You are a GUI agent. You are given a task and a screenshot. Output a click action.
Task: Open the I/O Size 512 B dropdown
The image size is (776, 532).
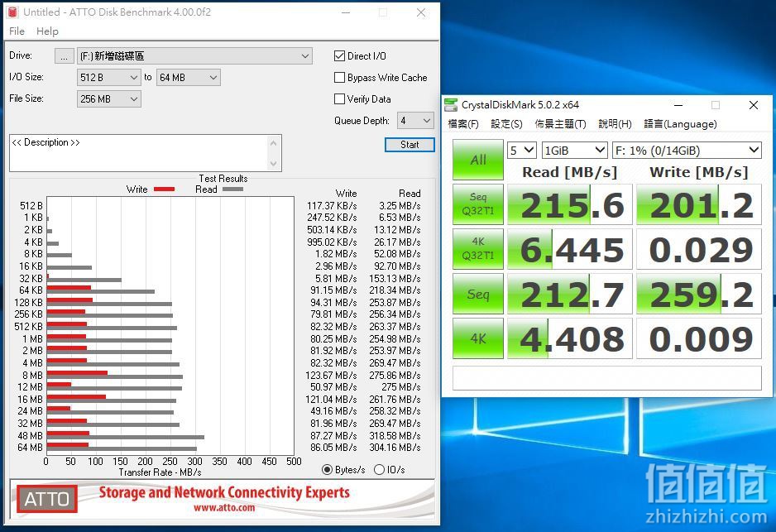[109, 77]
